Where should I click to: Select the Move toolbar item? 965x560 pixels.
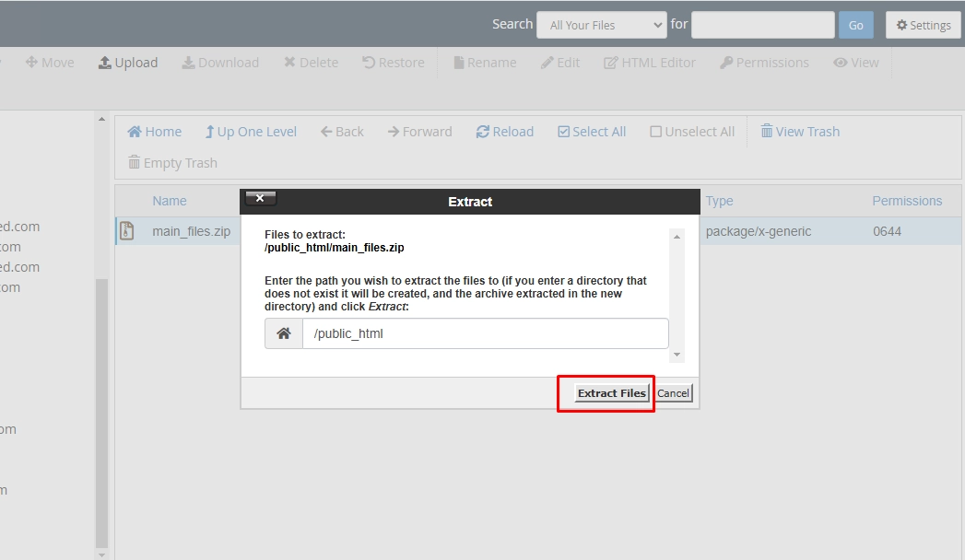tap(49, 63)
